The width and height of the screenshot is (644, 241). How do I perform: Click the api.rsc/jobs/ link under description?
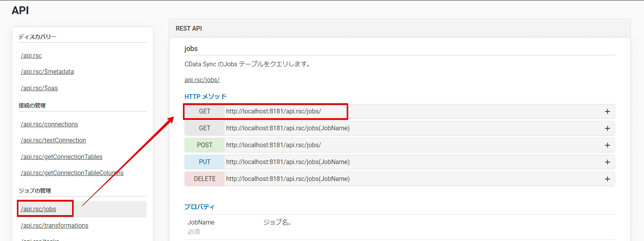pos(202,80)
